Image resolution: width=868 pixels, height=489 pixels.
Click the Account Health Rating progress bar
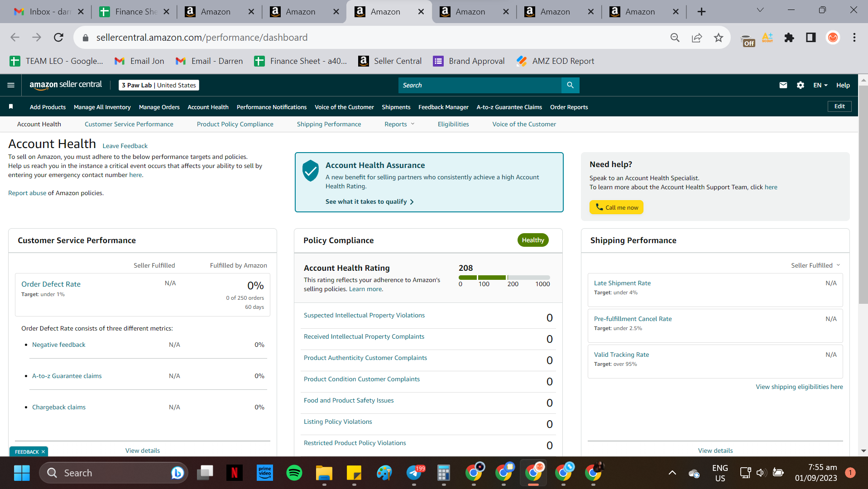(504, 277)
